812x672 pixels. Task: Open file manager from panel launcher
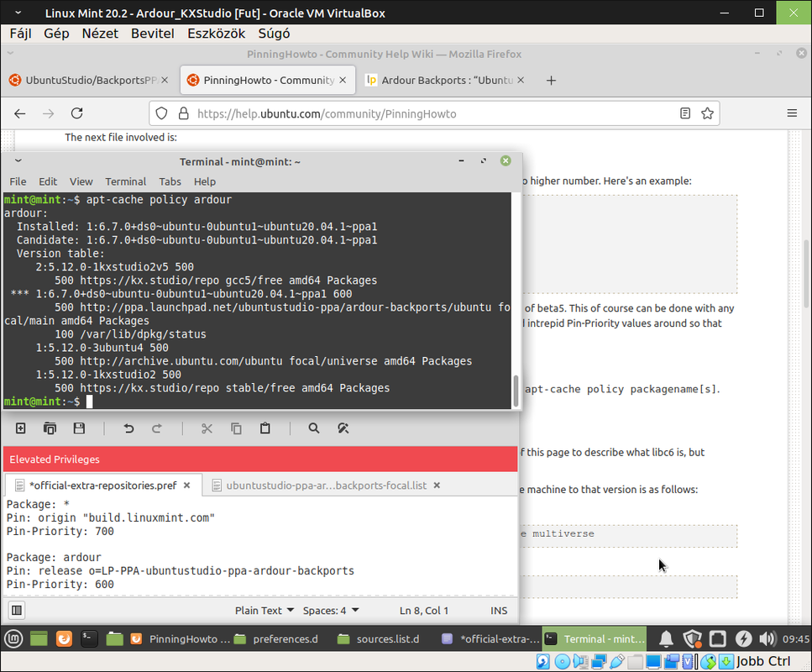114,639
